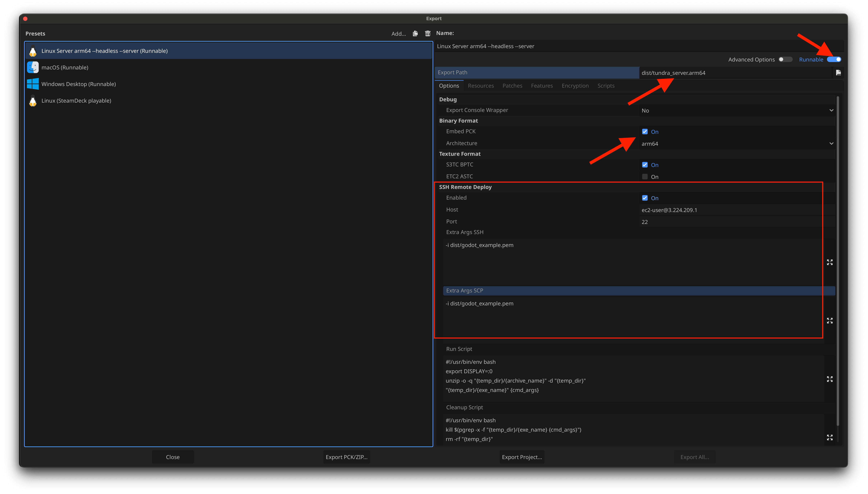Uncheck the S3TC BPTC checkbox

click(645, 165)
